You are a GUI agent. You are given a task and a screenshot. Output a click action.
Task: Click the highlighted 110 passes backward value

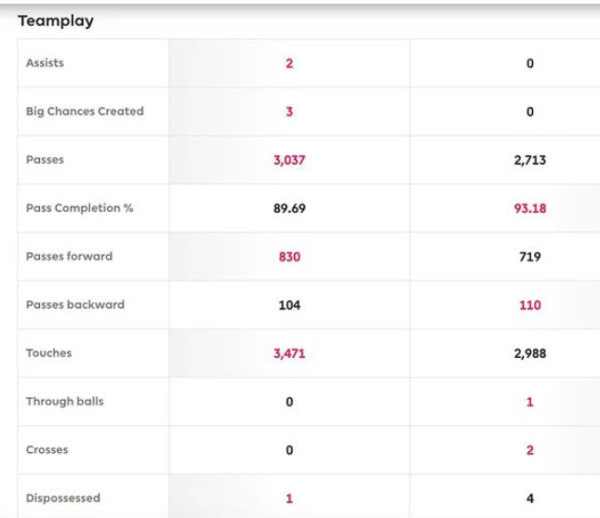529,304
